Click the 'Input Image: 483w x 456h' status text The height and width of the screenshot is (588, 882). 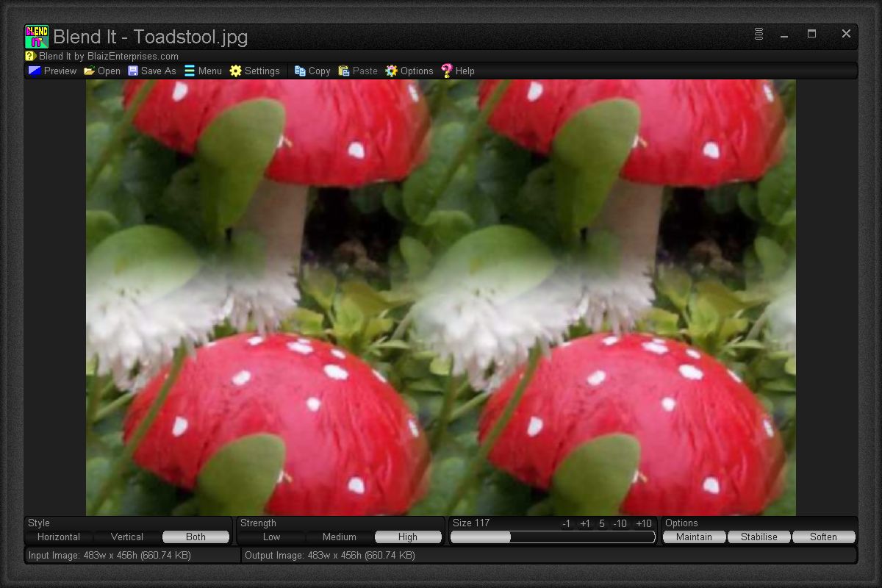[x=110, y=556]
